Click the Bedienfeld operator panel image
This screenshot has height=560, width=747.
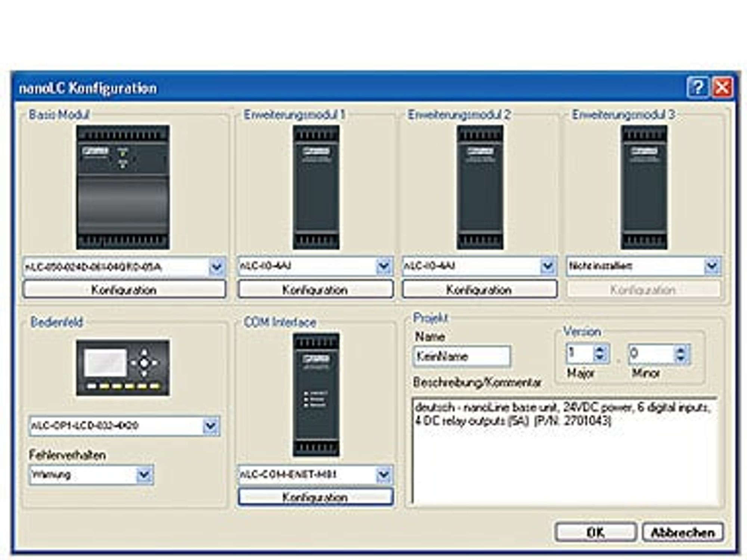pos(123,368)
